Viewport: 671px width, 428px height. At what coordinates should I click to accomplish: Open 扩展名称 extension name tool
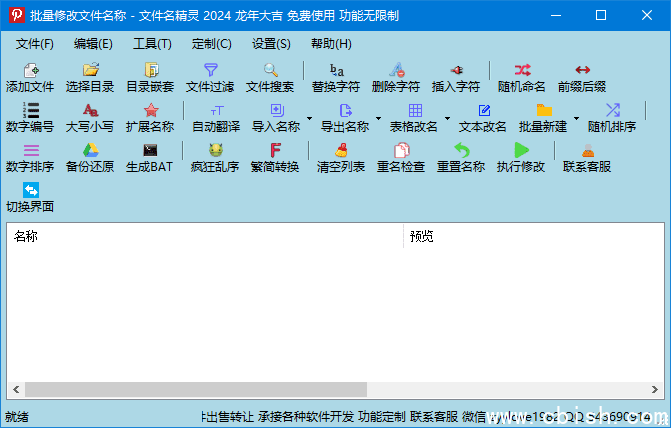(150, 118)
